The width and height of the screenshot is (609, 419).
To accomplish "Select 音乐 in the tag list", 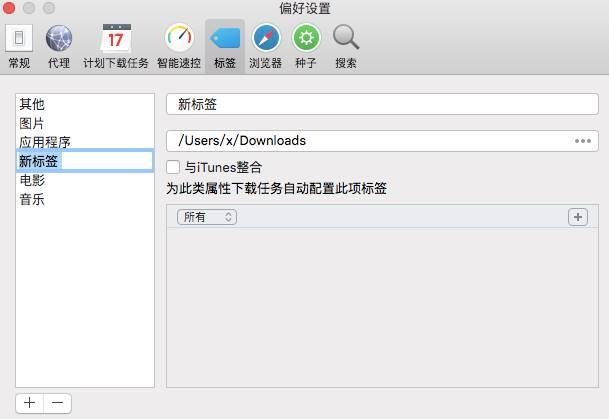I will (85, 200).
